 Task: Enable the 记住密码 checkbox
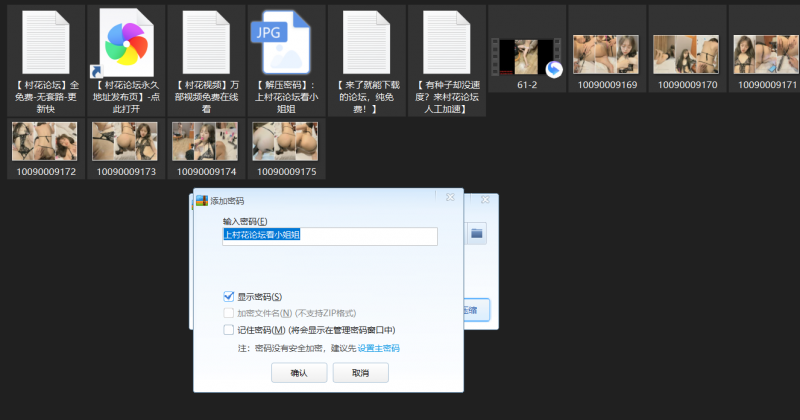pyautogui.click(x=229, y=329)
